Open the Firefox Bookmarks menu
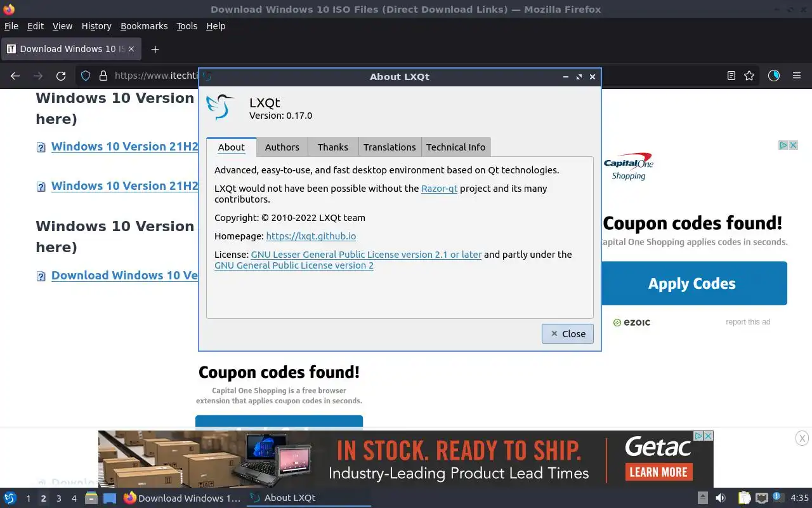Viewport: 812px width, 508px height. [144, 26]
